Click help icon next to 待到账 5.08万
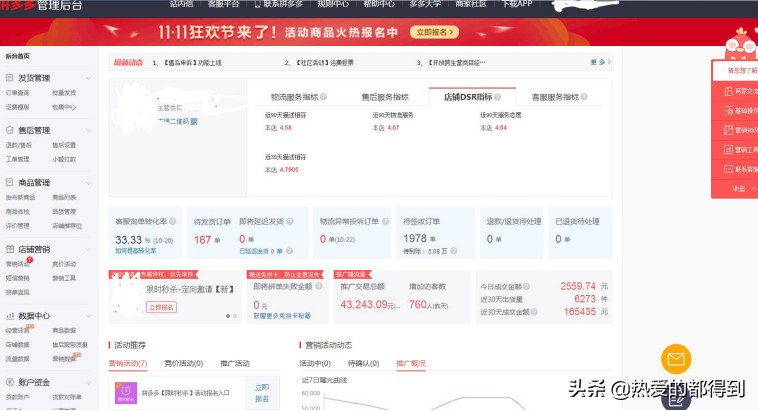 [453, 251]
